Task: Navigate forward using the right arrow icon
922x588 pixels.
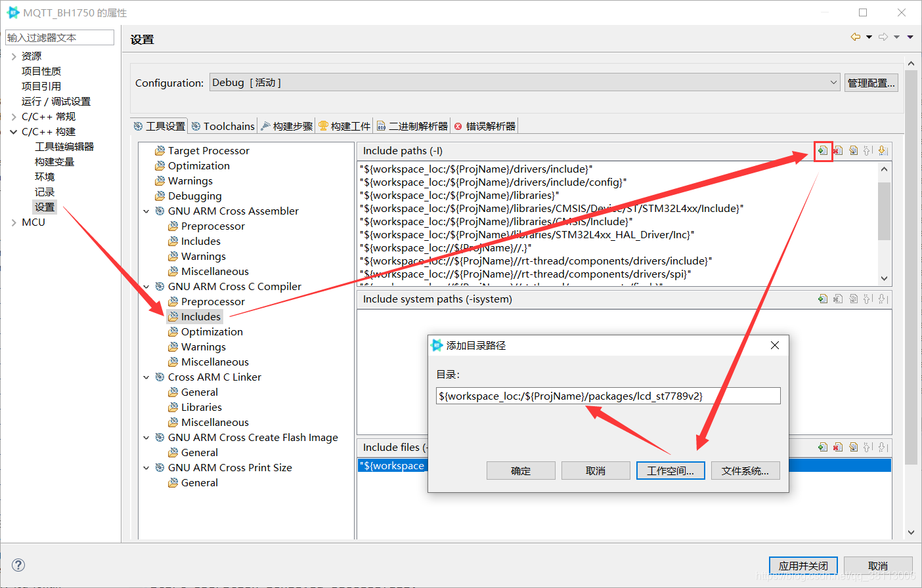Action: (883, 37)
